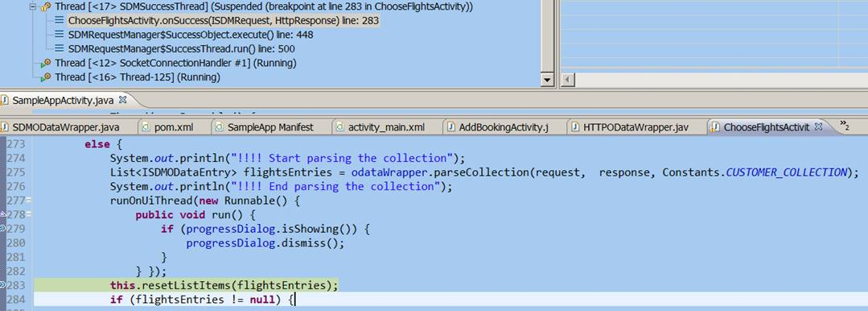Viewport: 868px width, 311px height.
Task: Click the Java icon on HTTPODataWrapper.jav tab
Action: coord(576,127)
